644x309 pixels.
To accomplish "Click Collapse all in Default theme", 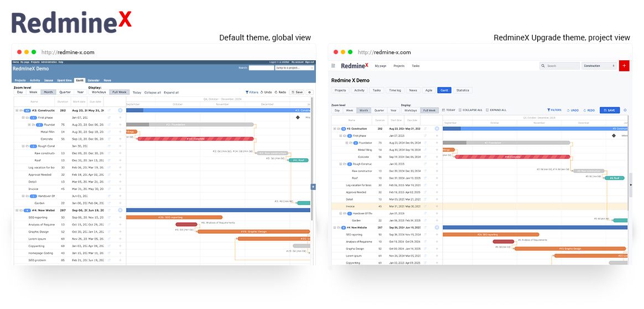I will (152, 92).
